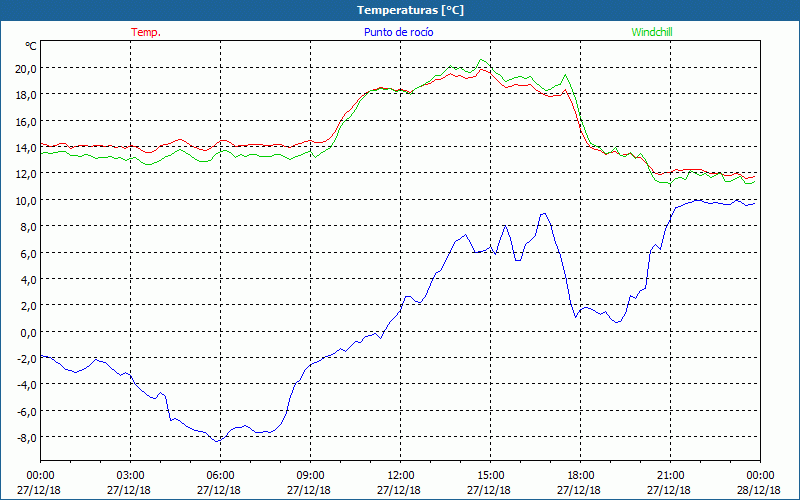Screen dimensions: 800x500
Task: Click the 28/12/18 date label
Action: (759, 490)
